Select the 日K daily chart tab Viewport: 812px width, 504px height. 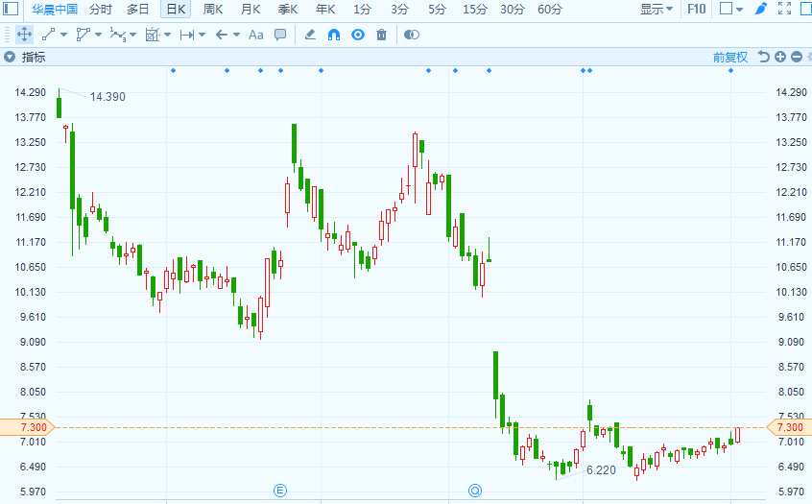pyautogui.click(x=176, y=9)
